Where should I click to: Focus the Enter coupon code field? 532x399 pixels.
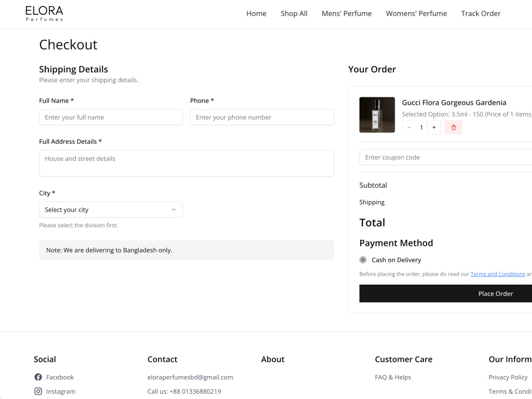pos(446,157)
